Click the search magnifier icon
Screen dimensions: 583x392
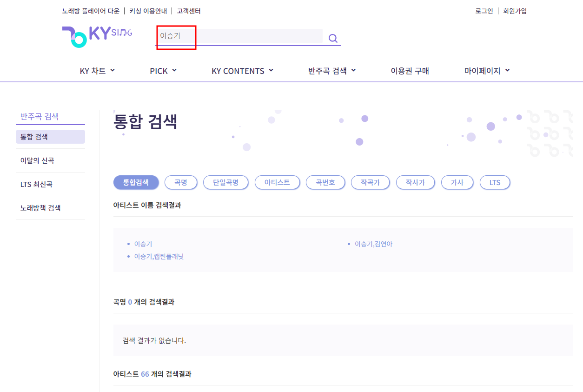tap(332, 38)
